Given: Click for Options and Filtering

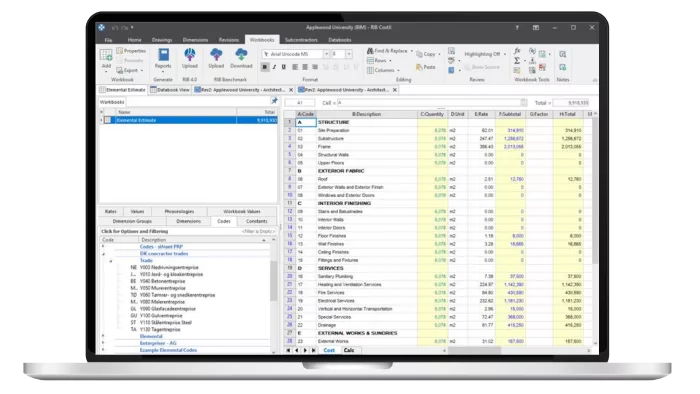Looking at the screenshot, I should [x=134, y=231].
